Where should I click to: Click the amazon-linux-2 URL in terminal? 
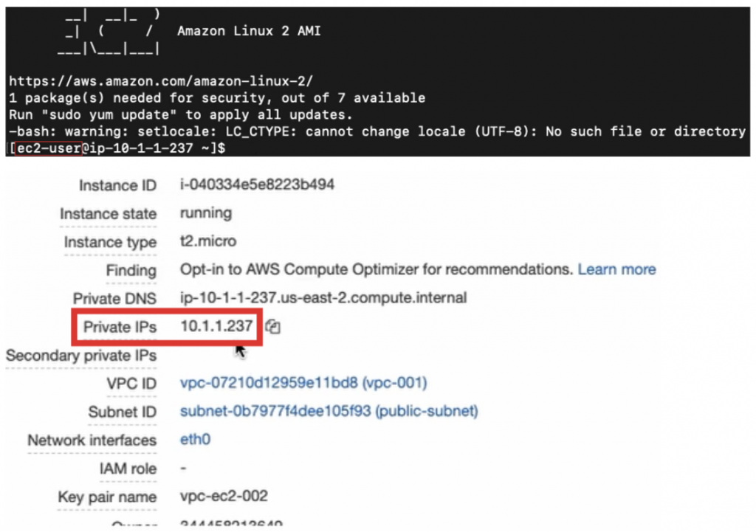pyautogui.click(x=161, y=80)
